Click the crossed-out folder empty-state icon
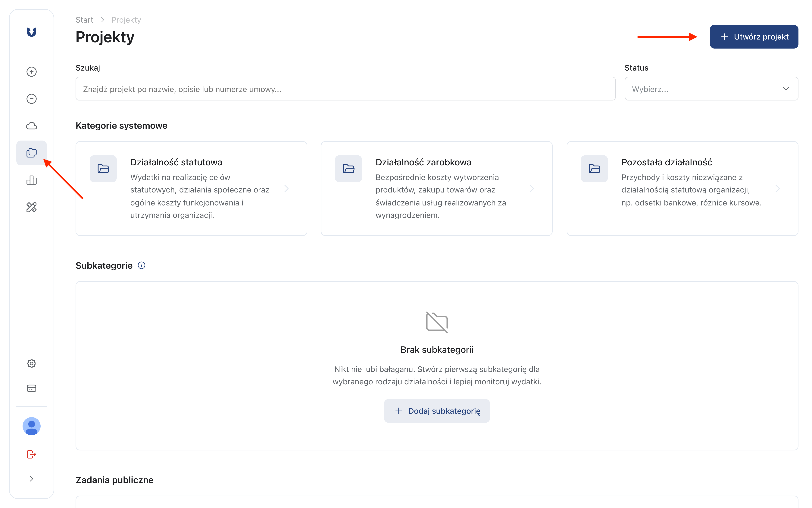 coord(437,322)
